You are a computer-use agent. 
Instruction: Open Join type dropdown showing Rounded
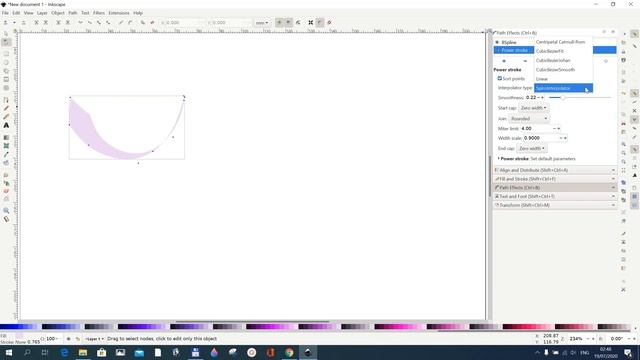529,118
